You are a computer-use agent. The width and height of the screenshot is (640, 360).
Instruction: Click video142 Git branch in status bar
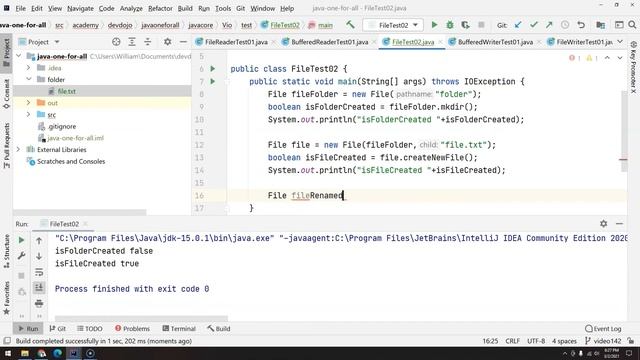click(x=603, y=341)
